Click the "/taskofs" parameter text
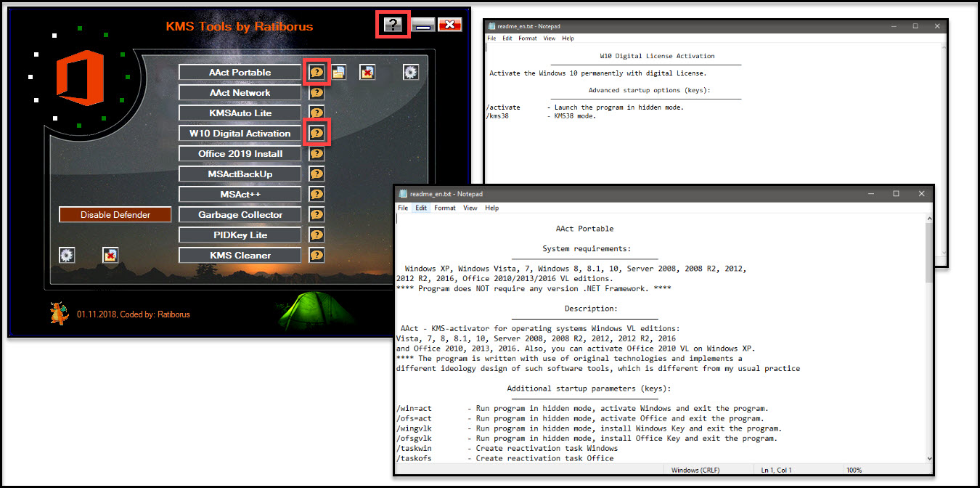Image resolution: width=980 pixels, height=488 pixels. [414, 458]
